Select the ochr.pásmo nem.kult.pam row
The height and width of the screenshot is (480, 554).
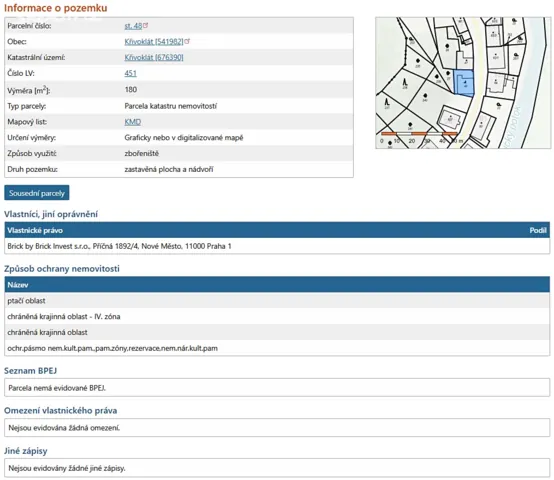pyautogui.click(x=277, y=349)
